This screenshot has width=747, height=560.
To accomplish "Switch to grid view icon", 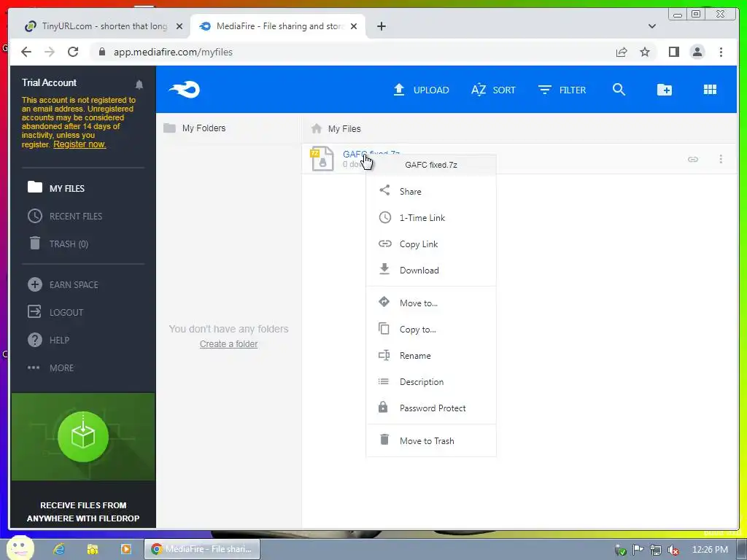I will (710, 90).
